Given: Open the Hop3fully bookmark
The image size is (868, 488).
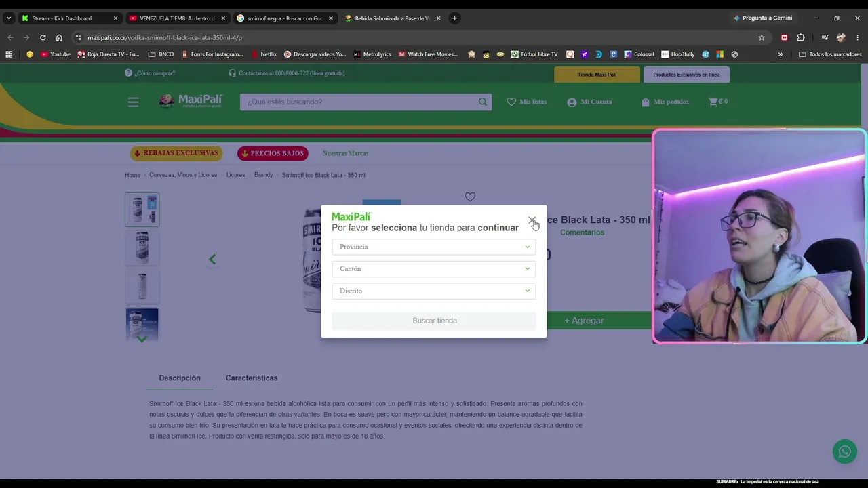Looking at the screenshot, I should [677, 54].
